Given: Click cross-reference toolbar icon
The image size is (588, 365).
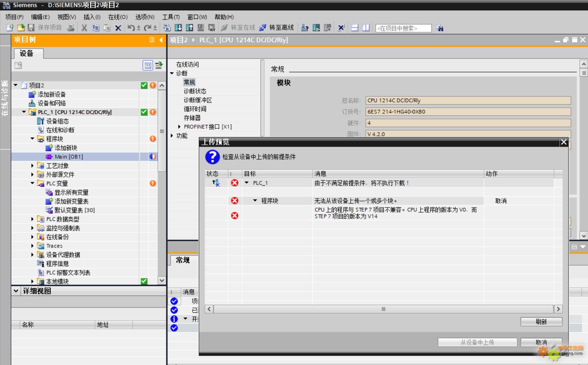Looking at the screenshot, I should point(341,28).
